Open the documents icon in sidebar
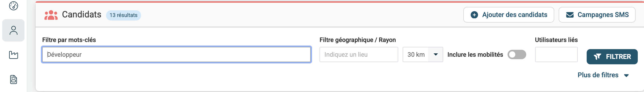644x92 pixels. [14, 79]
